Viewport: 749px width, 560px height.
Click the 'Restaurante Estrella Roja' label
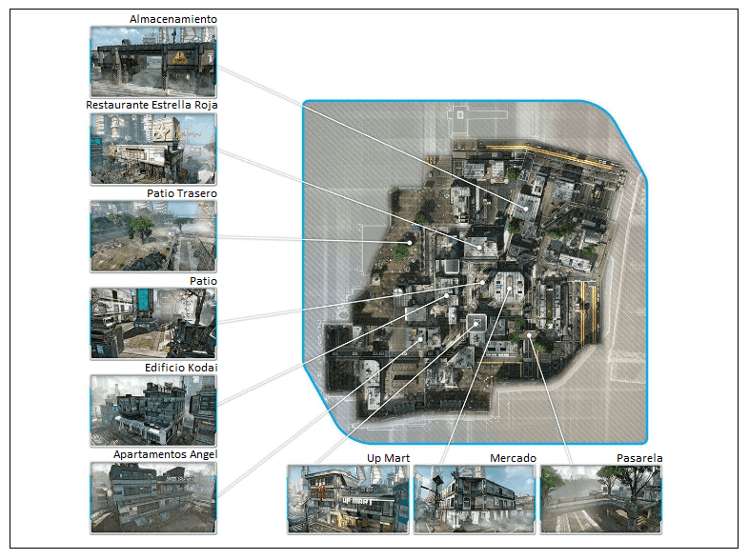tap(152, 105)
